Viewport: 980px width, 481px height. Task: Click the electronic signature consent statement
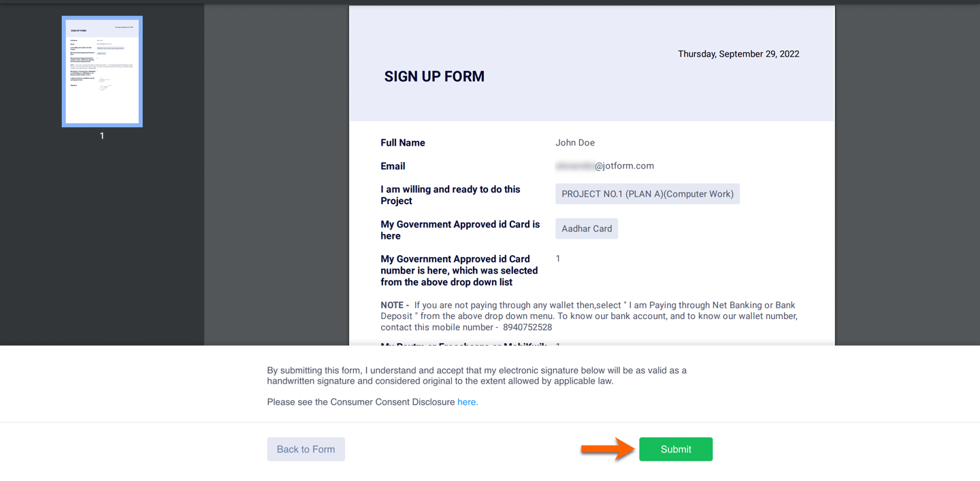click(x=476, y=376)
